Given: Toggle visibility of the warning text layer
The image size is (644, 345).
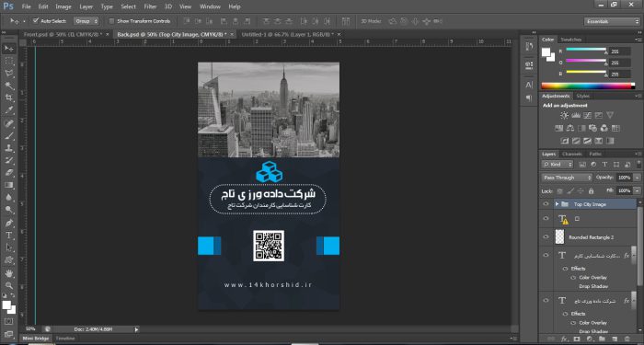Looking at the screenshot, I should [546, 219].
